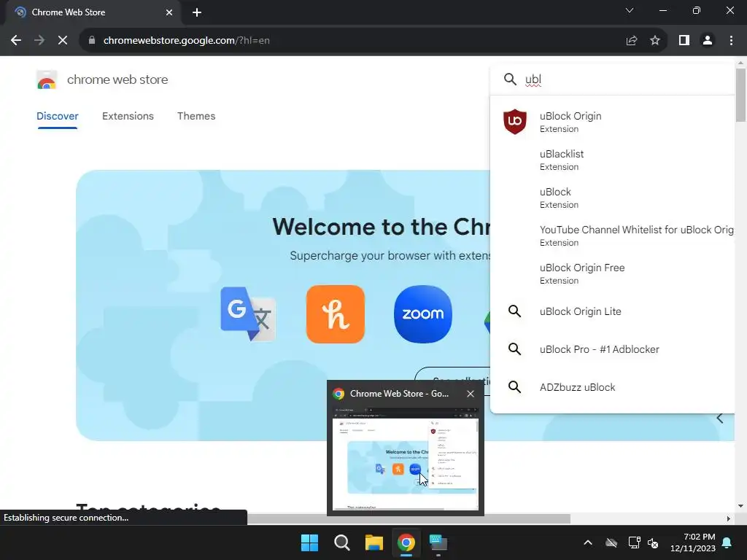Click the share page icon in the address bar
747x560 pixels.
coord(632,41)
